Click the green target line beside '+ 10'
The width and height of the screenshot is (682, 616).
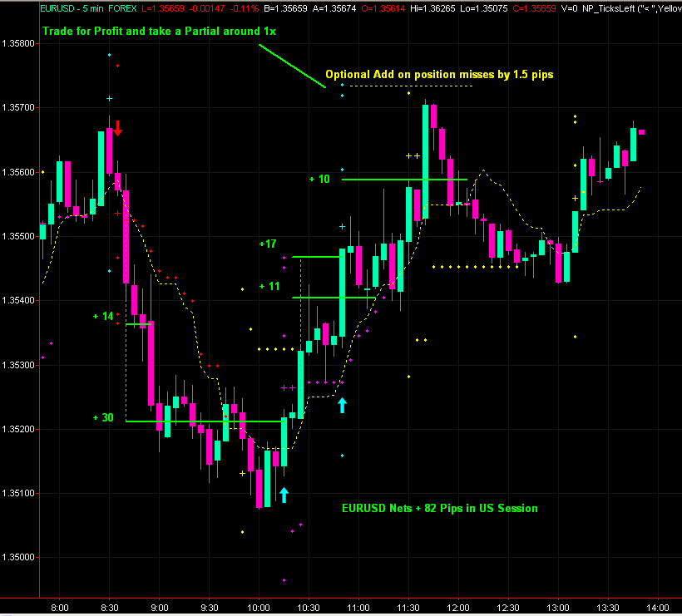pyautogui.click(x=404, y=179)
